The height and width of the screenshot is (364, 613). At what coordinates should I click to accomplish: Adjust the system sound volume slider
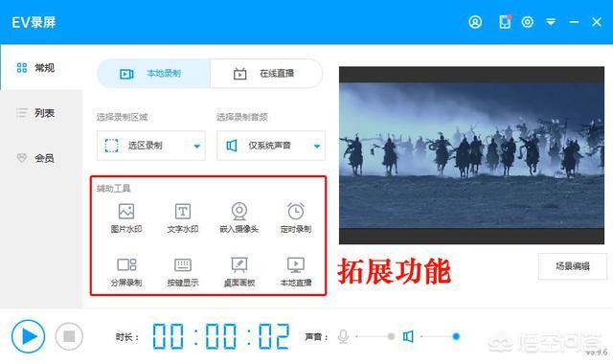click(x=440, y=336)
